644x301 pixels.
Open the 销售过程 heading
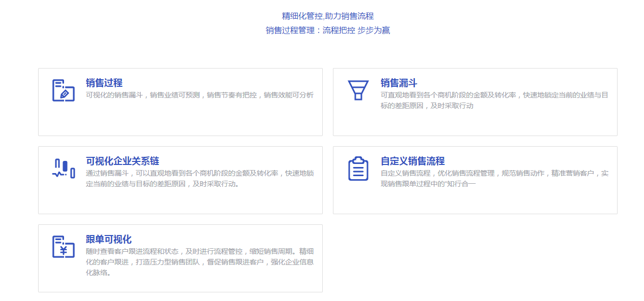click(104, 83)
